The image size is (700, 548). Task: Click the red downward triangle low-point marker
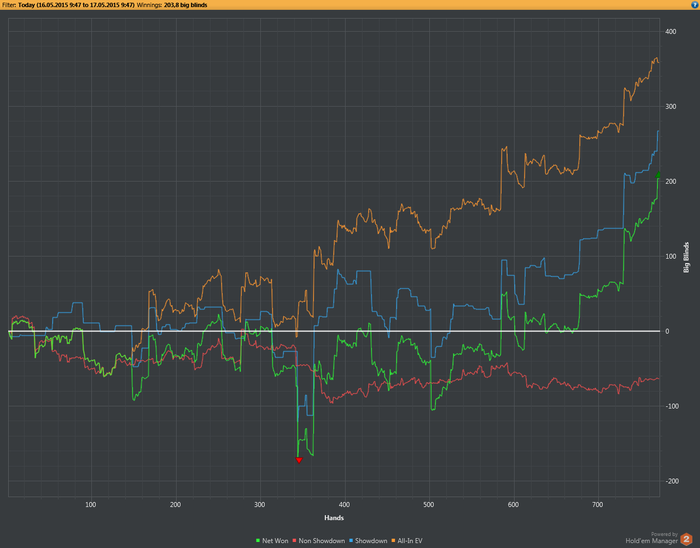(x=299, y=460)
